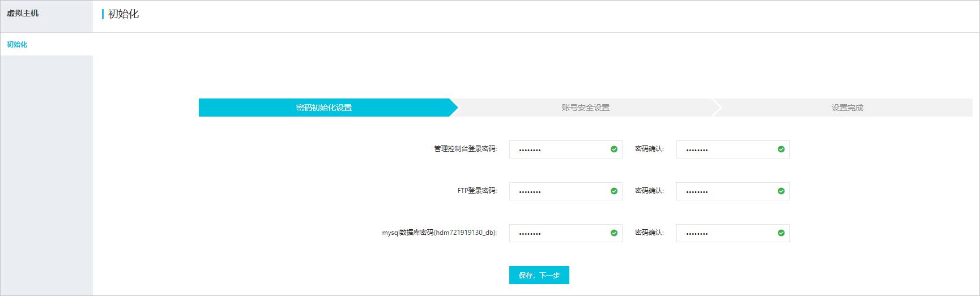This screenshot has width=980, height=296.
Task: Click green checkmark in mysql password confirmation field
Action: click(781, 233)
